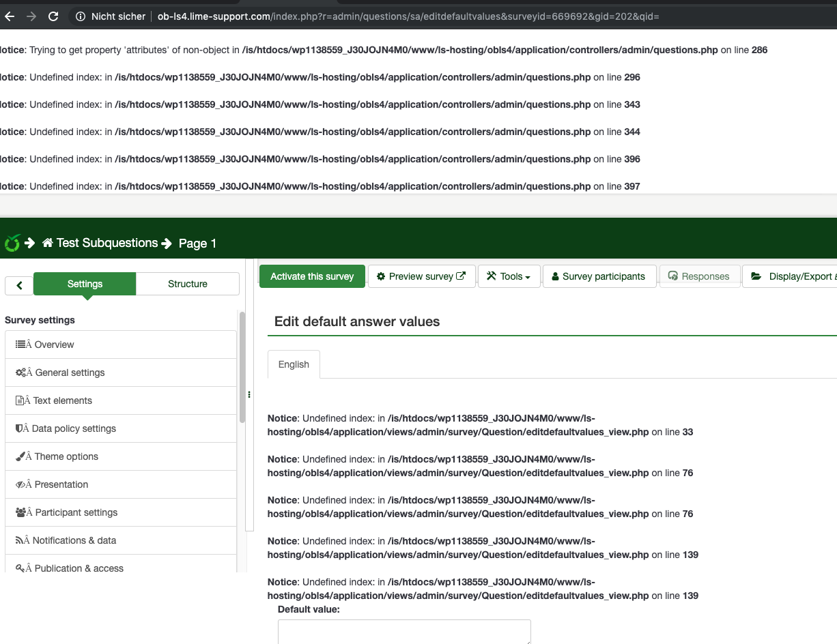Viewport: 837px width, 644px height.
Task: Open Survey participants page
Action: pos(599,276)
